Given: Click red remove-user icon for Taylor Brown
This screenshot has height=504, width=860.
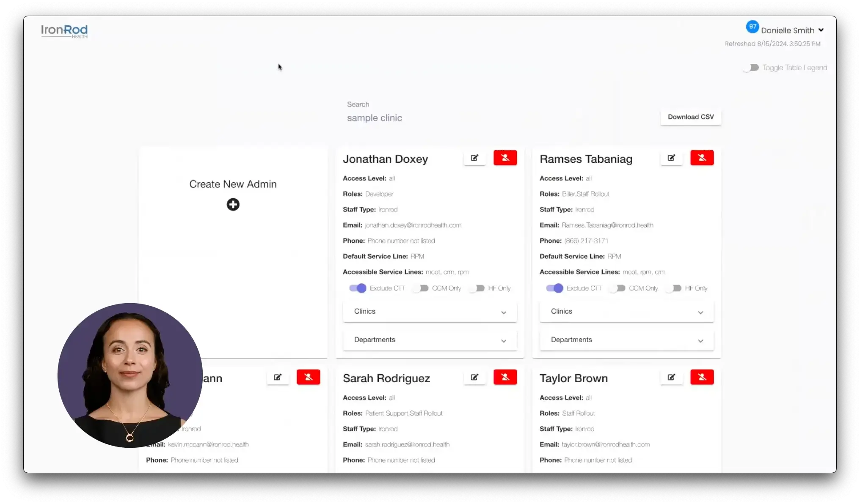Looking at the screenshot, I should coord(702,377).
